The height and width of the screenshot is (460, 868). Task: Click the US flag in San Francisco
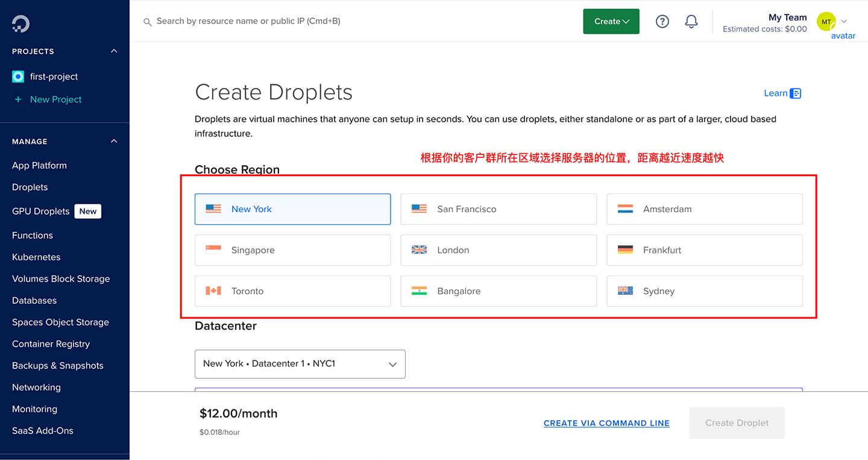(x=419, y=209)
